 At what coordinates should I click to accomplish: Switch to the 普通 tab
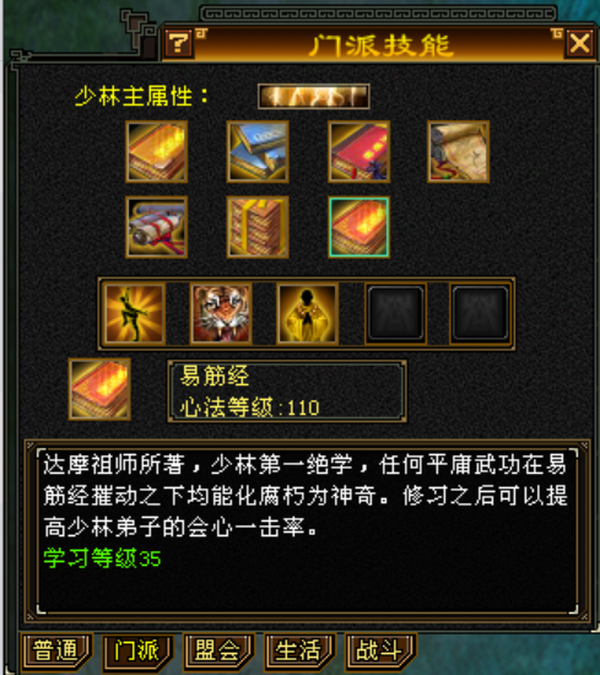click(x=56, y=651)
